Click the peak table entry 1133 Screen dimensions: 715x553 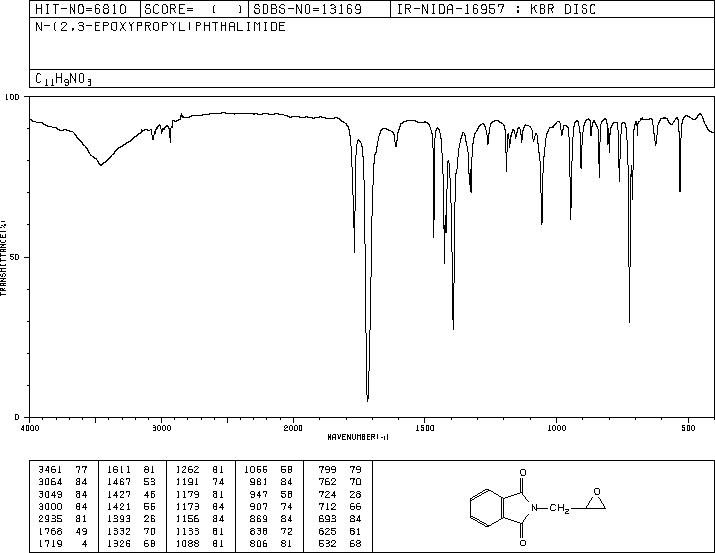[187, 532]
